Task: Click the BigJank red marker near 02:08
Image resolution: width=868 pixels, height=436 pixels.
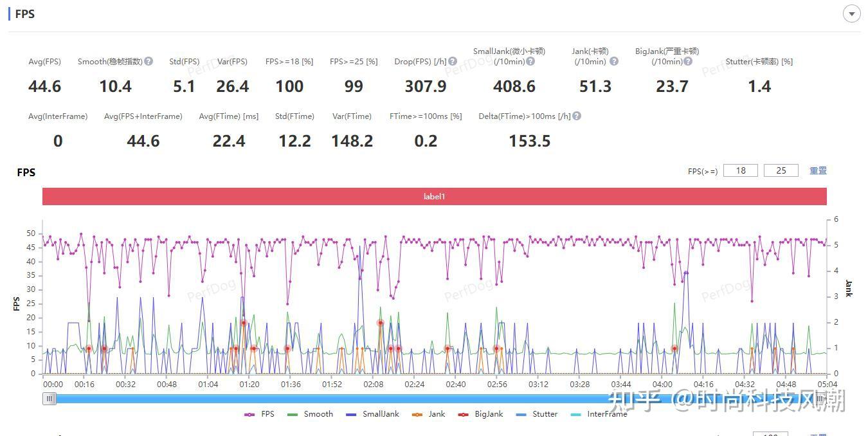Action: [380, 323]
